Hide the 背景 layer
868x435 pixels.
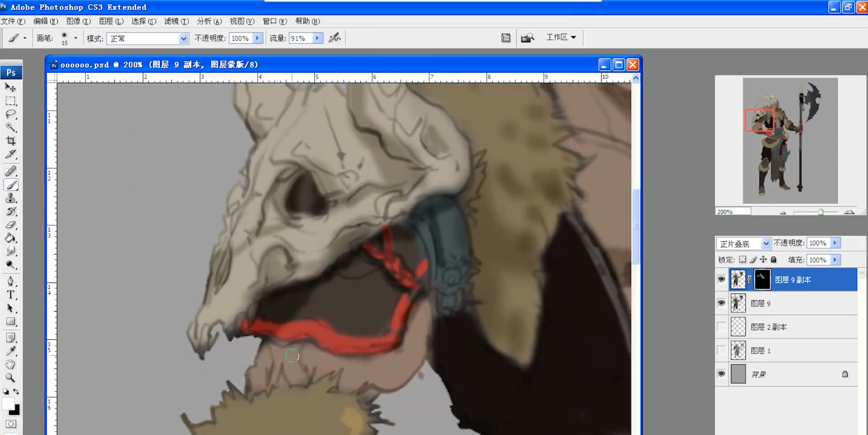click(721, 374)
